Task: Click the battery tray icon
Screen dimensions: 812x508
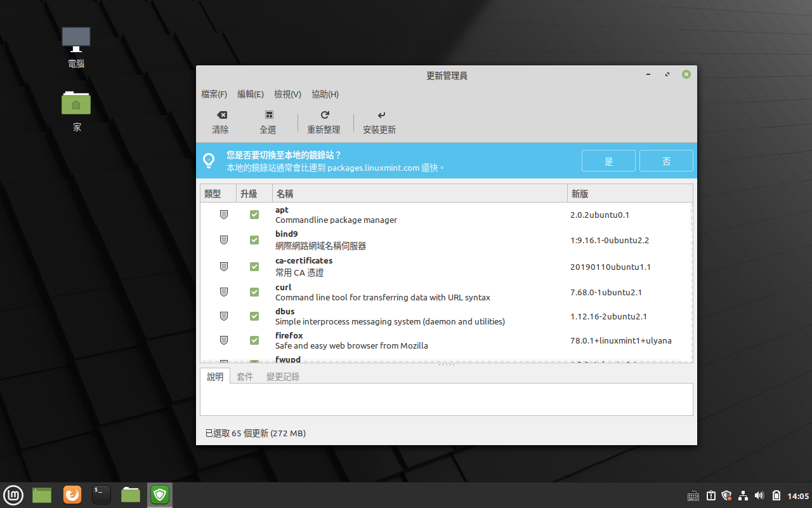Action: pyautogui.click(x=776, y=495)
